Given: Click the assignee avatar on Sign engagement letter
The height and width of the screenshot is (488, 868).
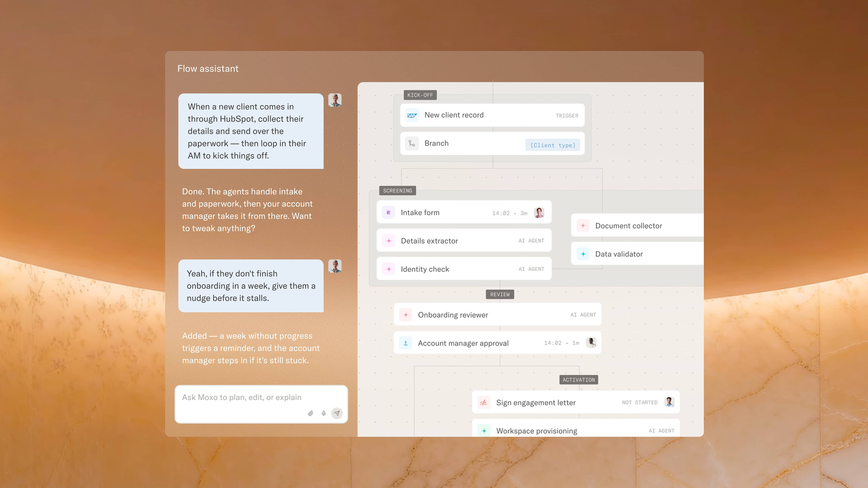Looking at the screenshot, I should point(669,402).
